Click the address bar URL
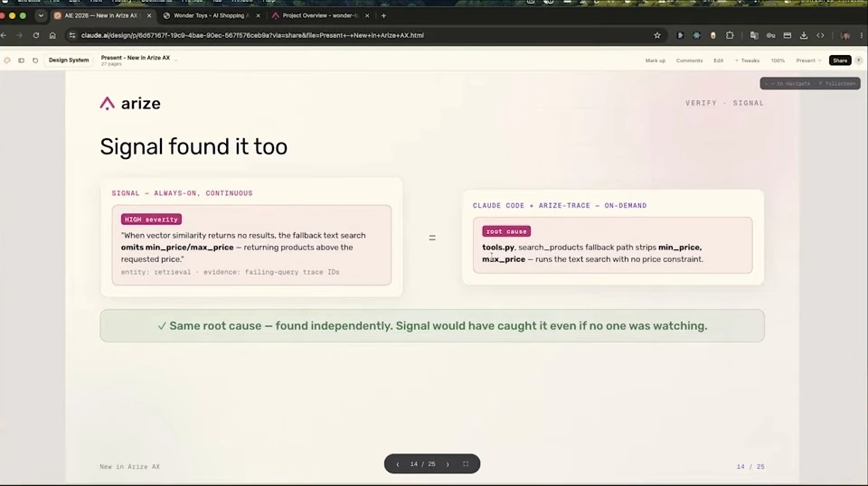 click(252, 35)
